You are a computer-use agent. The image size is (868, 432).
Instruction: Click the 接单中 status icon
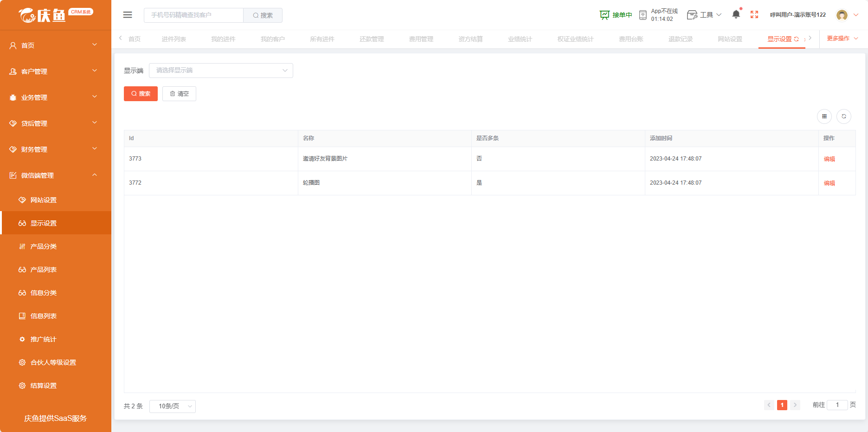point(604,15)
